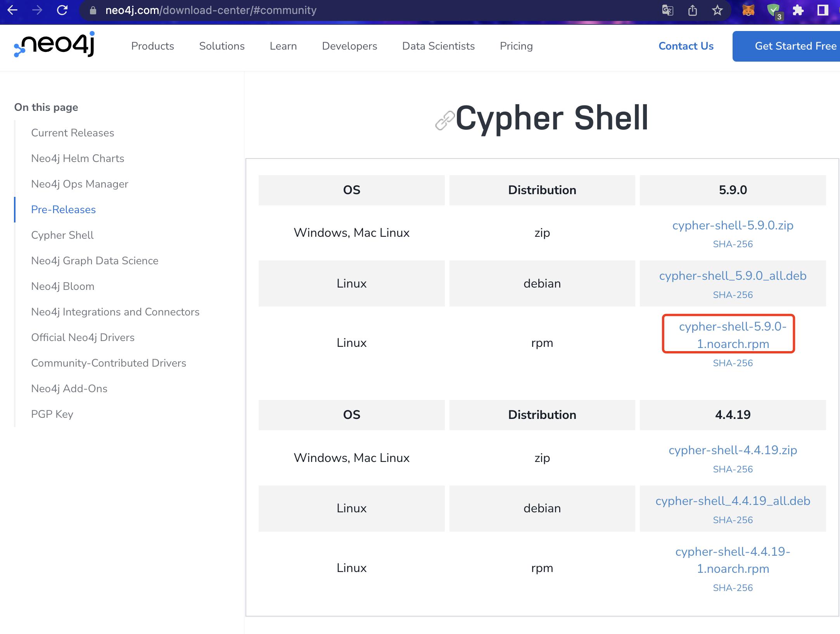Bookmark this page with the star
The height and width of the screenshot is (634, 840).
717,10
